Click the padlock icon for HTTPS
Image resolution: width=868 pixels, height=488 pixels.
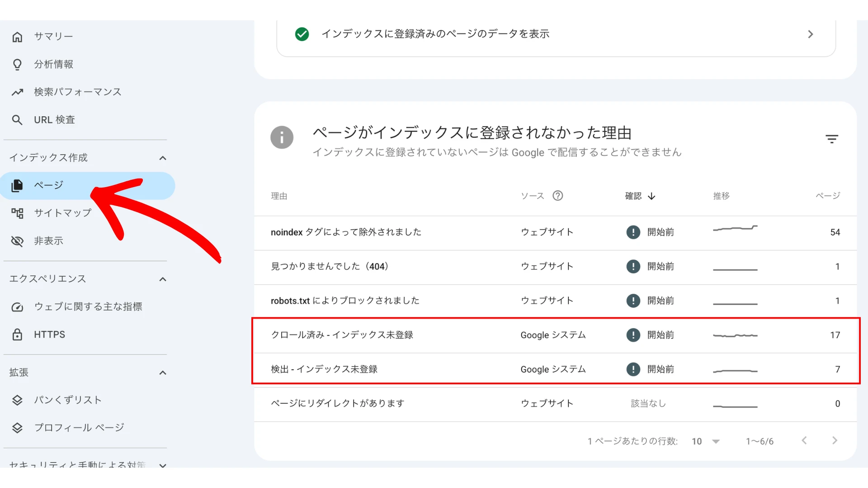click(17, 335)
